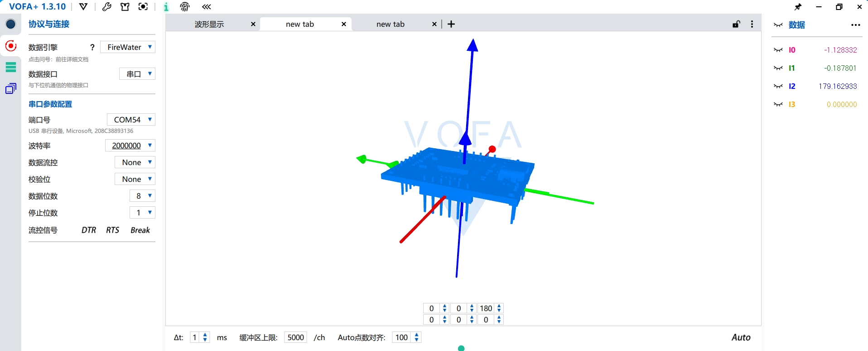Toggle the Break signal
Viewport: 868px width, 351px height.
140,230
